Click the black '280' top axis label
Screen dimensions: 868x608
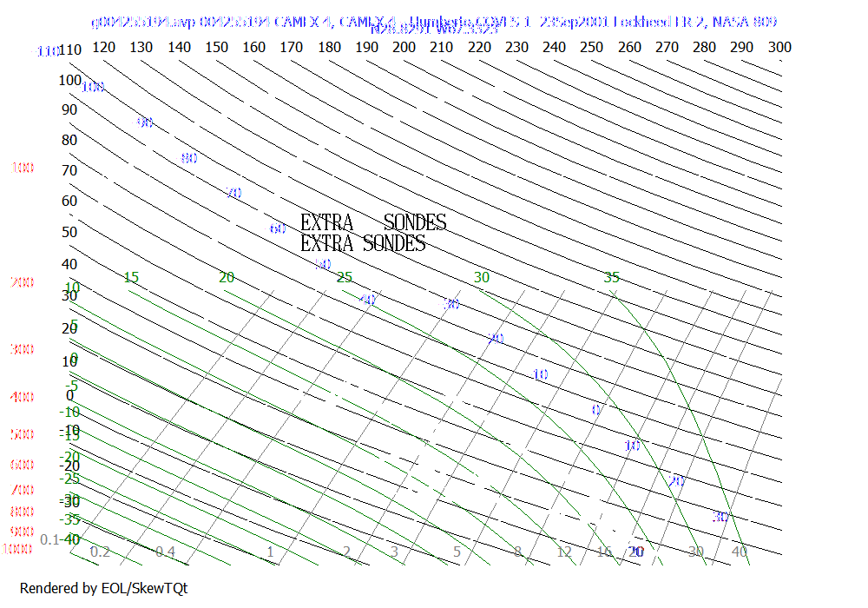pos(704,47)
